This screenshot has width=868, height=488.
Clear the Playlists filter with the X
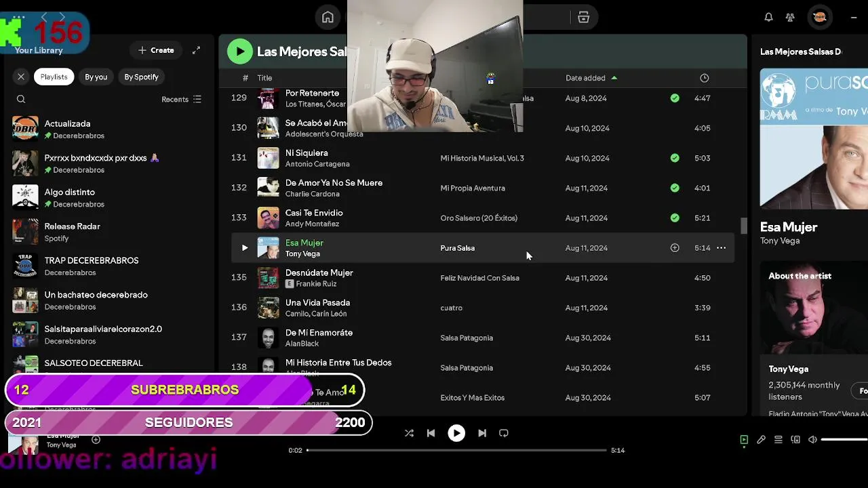point(21,77)
